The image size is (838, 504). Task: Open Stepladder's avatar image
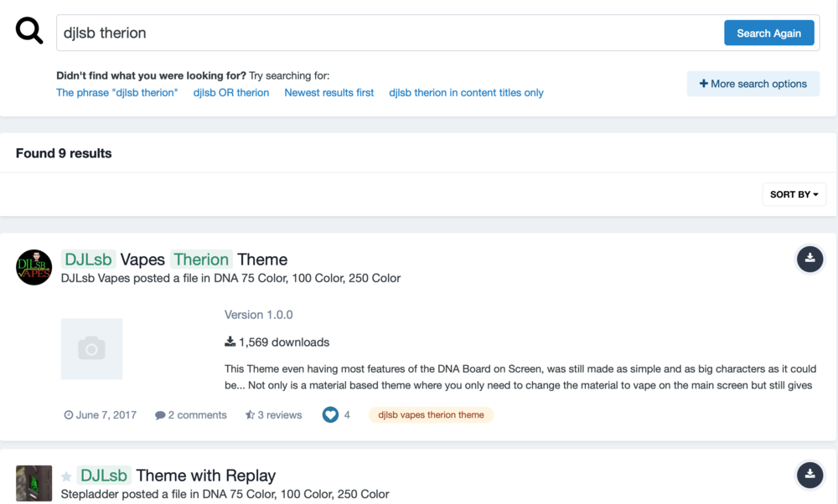pyautogui.click(x=34, y=483)
